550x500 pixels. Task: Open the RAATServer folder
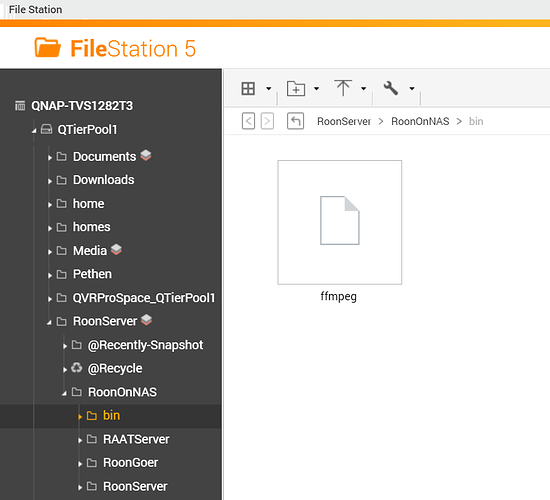coord(136,439)
